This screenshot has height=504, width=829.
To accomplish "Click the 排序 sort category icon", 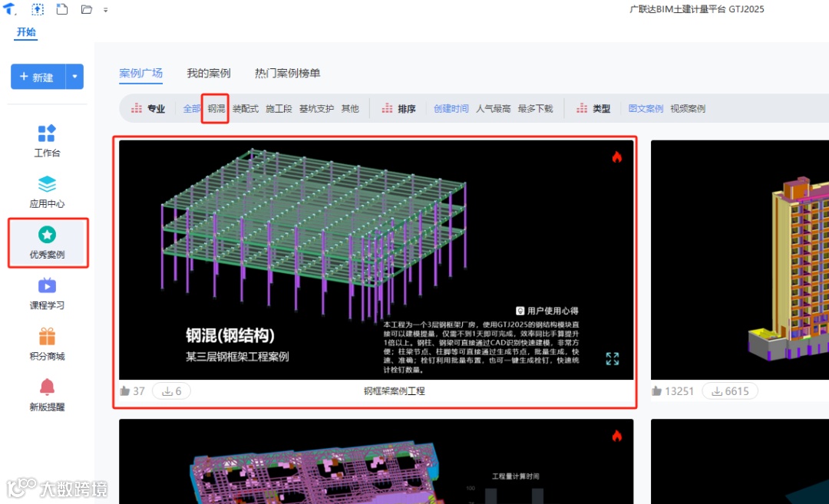I will (387, 108).
